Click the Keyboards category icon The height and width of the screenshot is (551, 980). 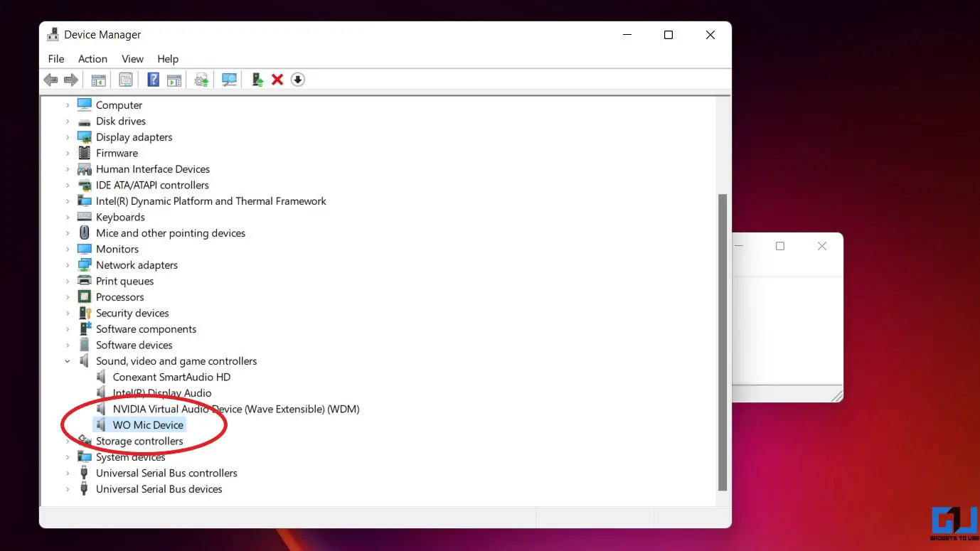[85, 217]
